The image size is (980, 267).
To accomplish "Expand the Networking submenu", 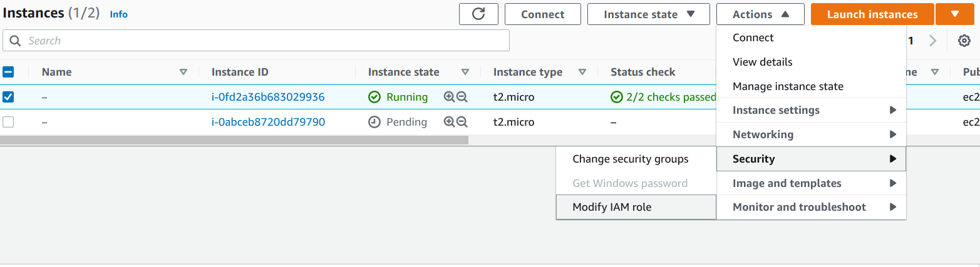I will pos(811,134).
